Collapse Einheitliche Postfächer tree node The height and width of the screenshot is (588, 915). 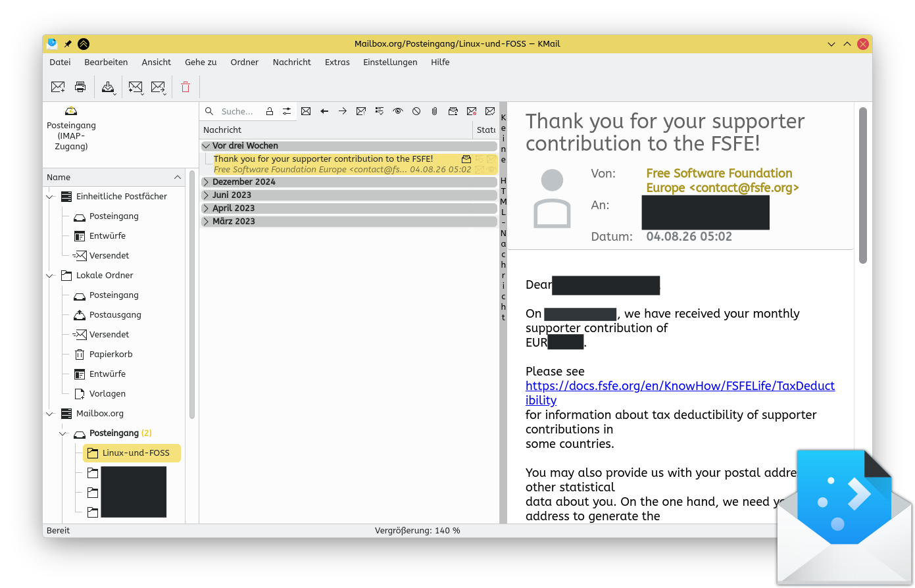(50, 197)
